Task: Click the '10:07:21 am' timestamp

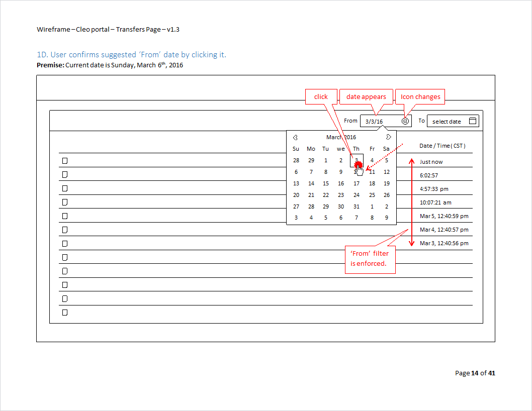Action: [435, 202]
